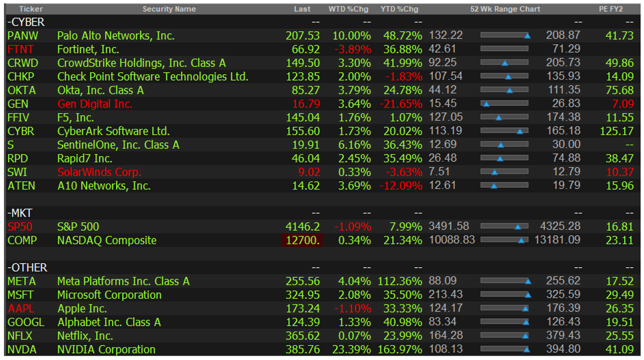Open the NVDA ticker link
Viewport: 644px width, 360px height.
click(x=22, y=349)
